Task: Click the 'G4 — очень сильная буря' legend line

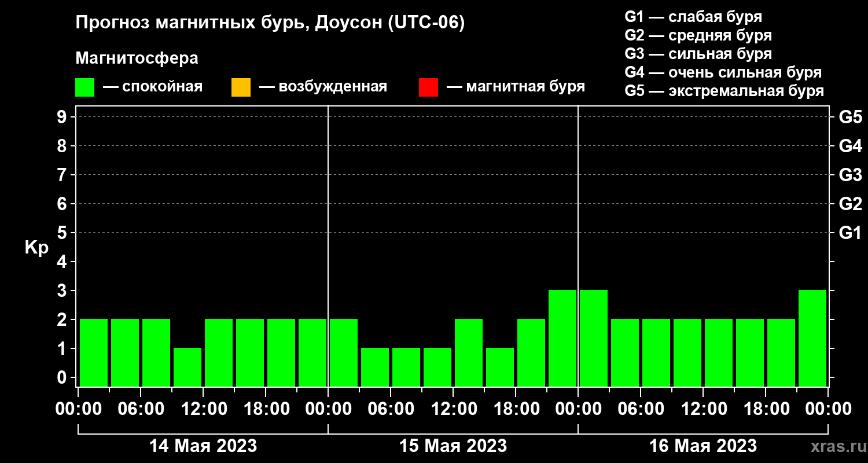Action: pyautogui.click(x=723, y=72)
